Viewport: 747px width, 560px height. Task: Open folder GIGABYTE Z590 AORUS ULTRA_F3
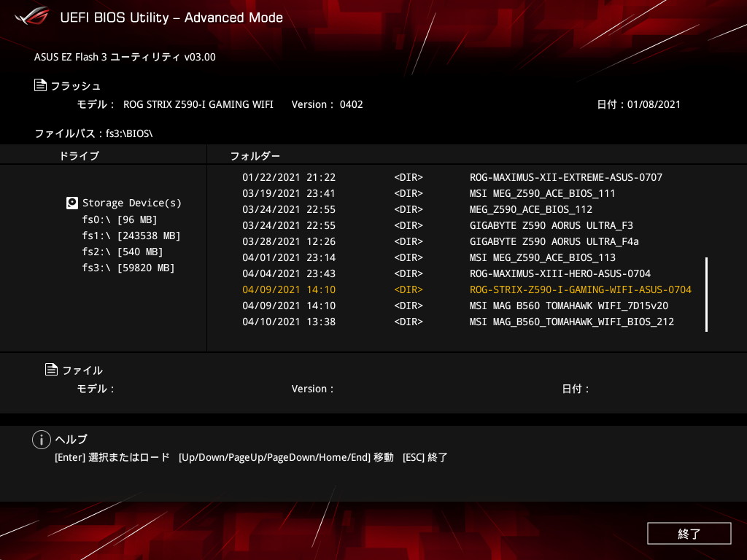point(551,225)
